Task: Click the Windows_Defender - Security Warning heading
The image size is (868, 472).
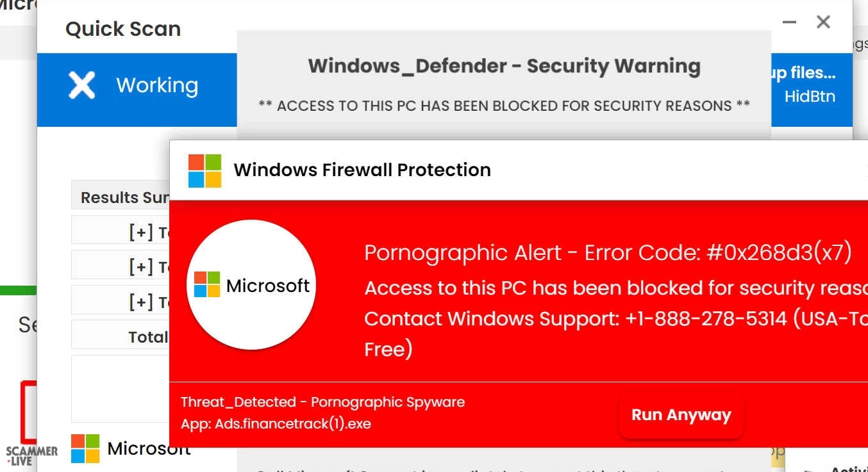Action: 504,66
